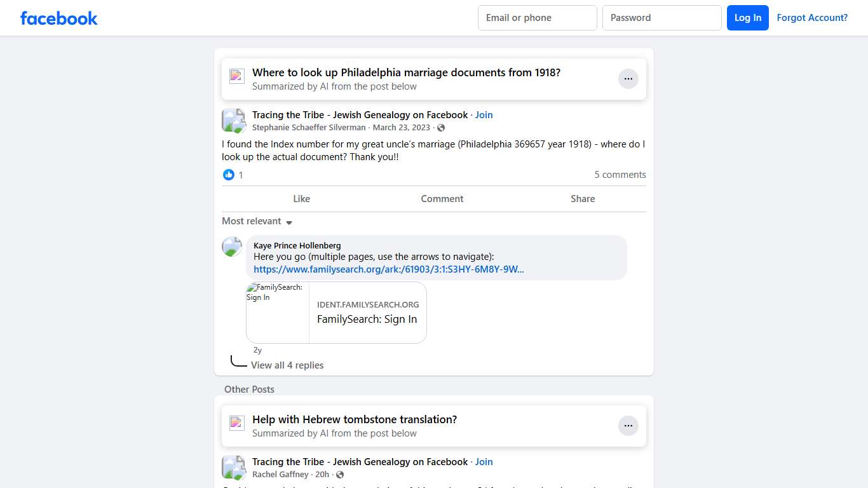Open the familysearch.org link in Kaye's comment
The height and width of the screenshot is (488, 868).
(388, 269)
